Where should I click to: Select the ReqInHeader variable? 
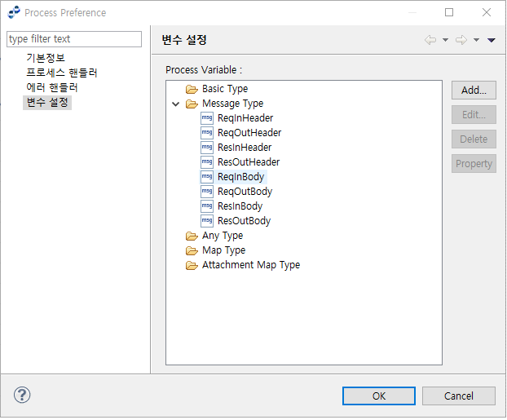pyautogui.click(x=245, y=118)
